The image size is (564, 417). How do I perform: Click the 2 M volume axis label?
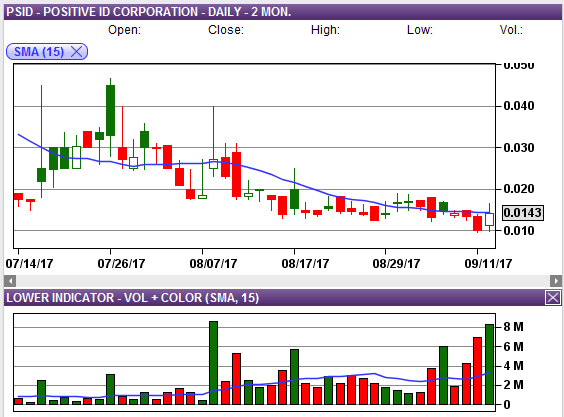coord(513,385)
